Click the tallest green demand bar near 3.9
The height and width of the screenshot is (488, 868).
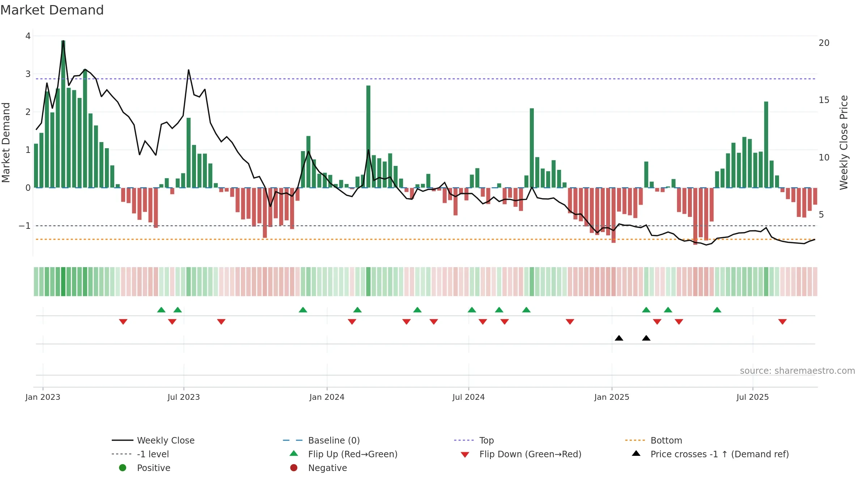click(63, 114)
